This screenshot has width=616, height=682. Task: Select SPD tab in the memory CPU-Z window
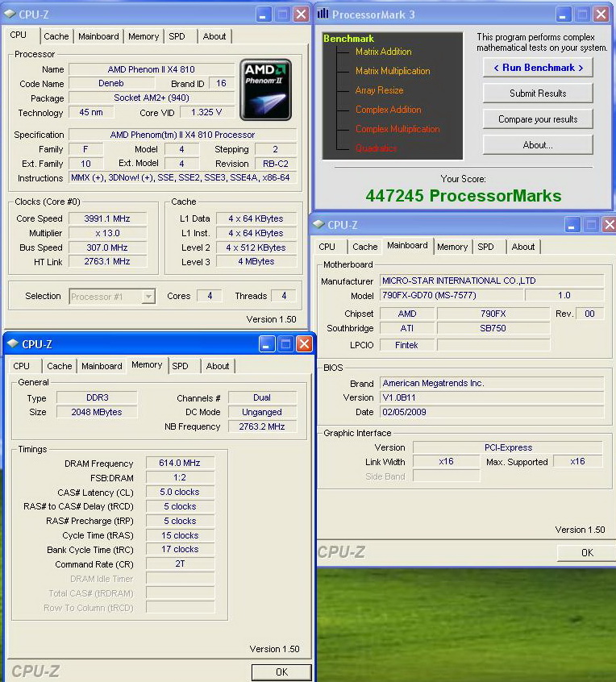[180, 366]
